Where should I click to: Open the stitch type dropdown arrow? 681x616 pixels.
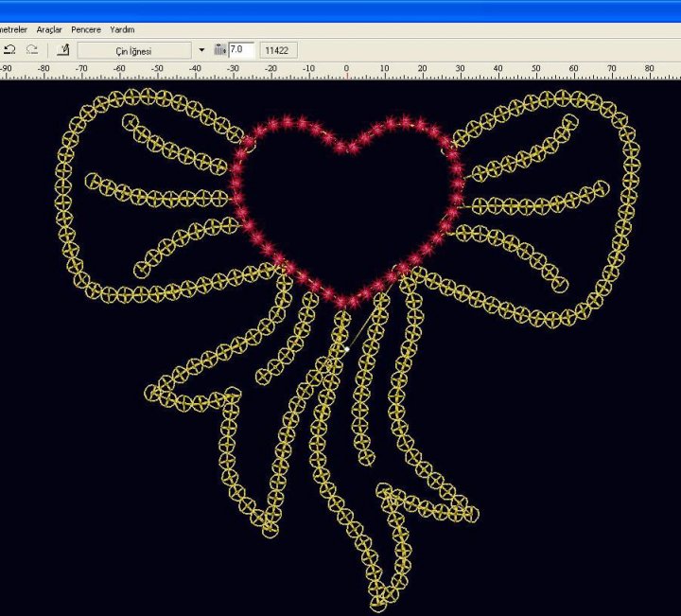pyautogui.click(x=201, y=50)
